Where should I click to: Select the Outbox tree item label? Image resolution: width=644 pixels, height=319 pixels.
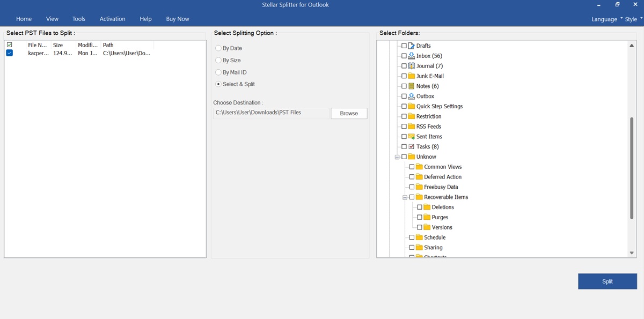pos(426,97)
